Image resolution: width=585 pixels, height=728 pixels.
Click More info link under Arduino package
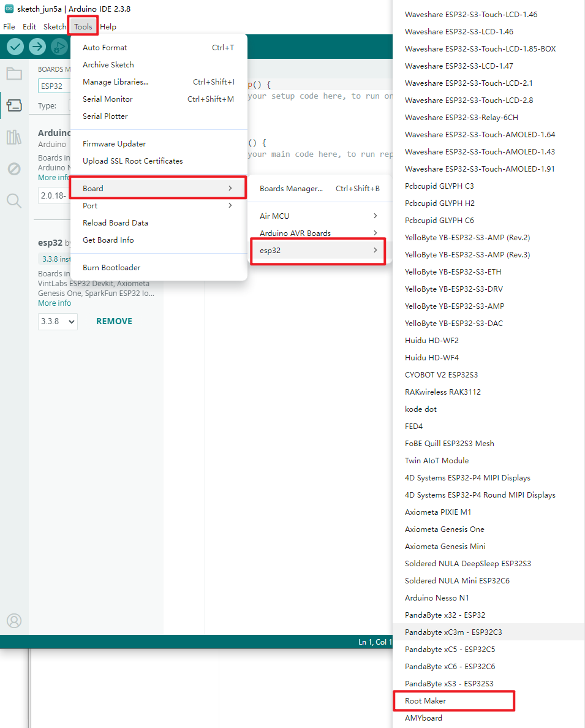point(54,177)
